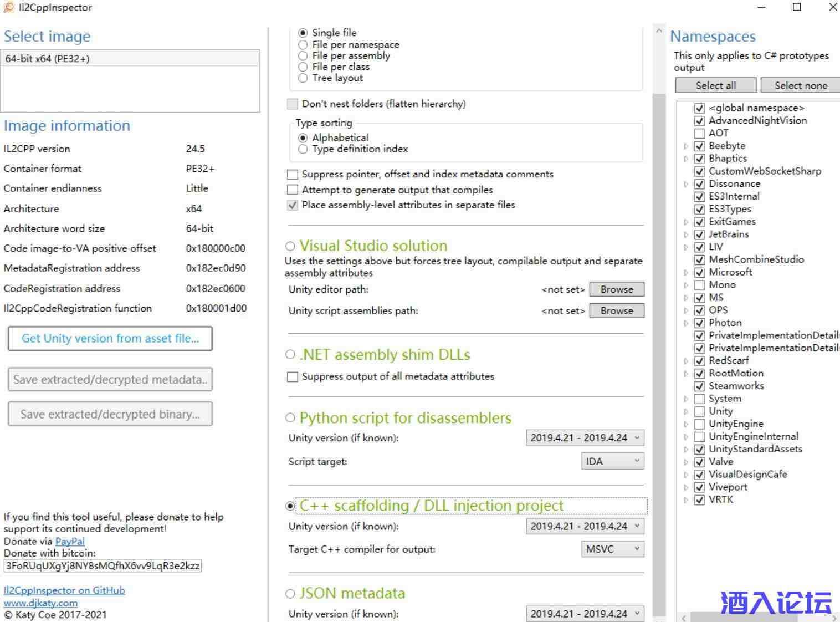
Task: Expand the Photon namespace node
Action: tap(686, 323)
